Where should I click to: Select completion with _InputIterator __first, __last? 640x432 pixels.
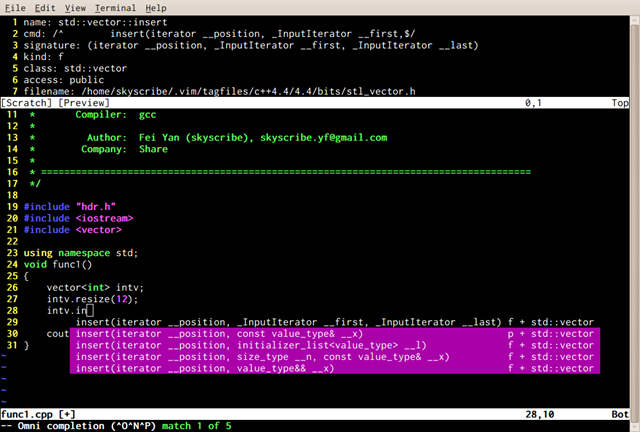(x=335, y=322)
